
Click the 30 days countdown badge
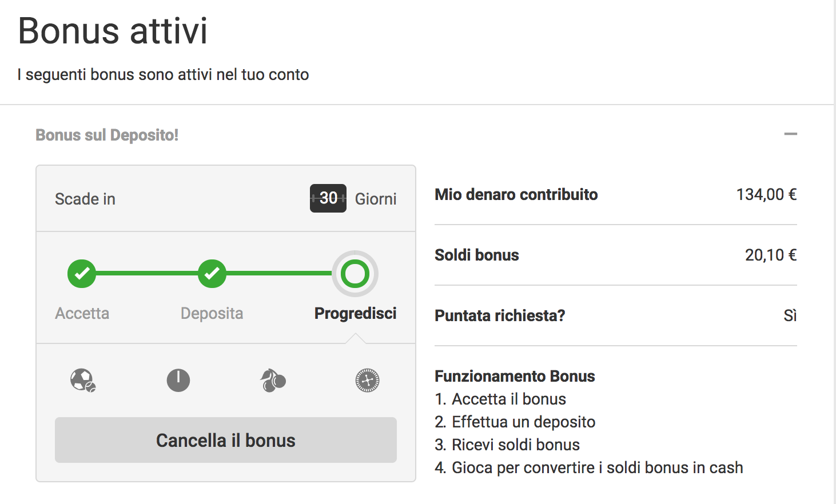coord(328,198)
